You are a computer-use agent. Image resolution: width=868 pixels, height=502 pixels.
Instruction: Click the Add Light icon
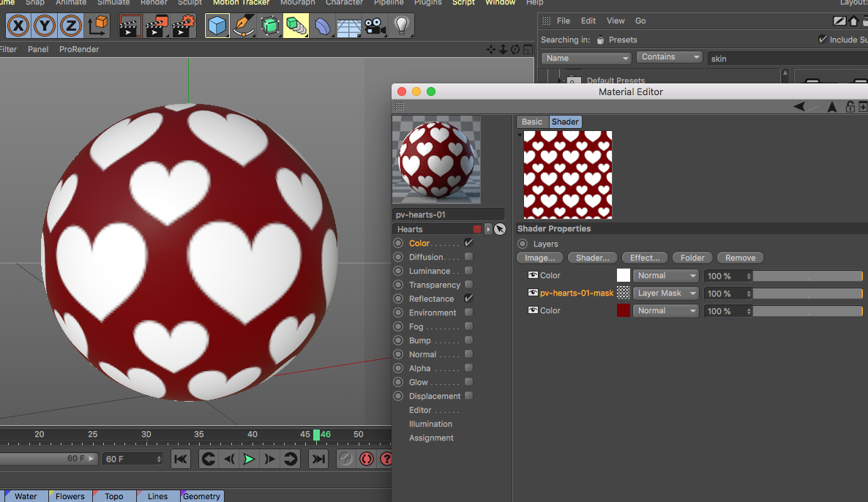(402, 26)
